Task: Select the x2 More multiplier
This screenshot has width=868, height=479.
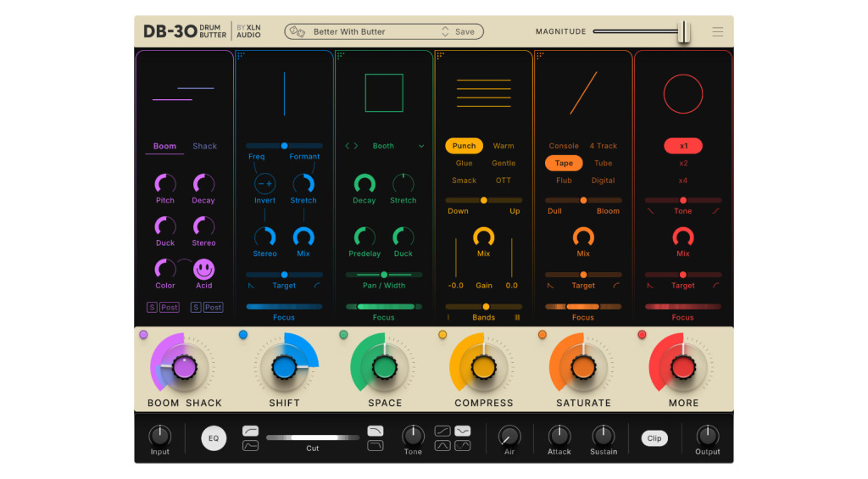Action: [683, 164]
